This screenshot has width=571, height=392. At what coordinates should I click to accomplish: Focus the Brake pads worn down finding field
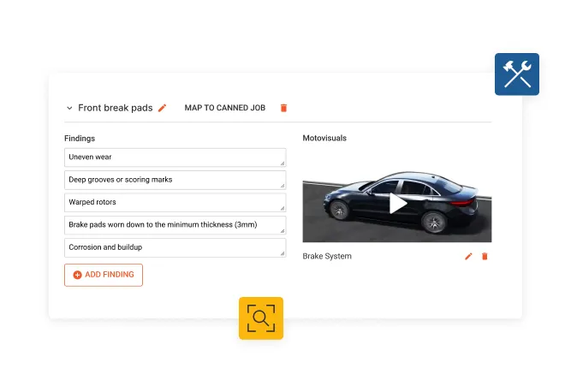coord(175,225)
